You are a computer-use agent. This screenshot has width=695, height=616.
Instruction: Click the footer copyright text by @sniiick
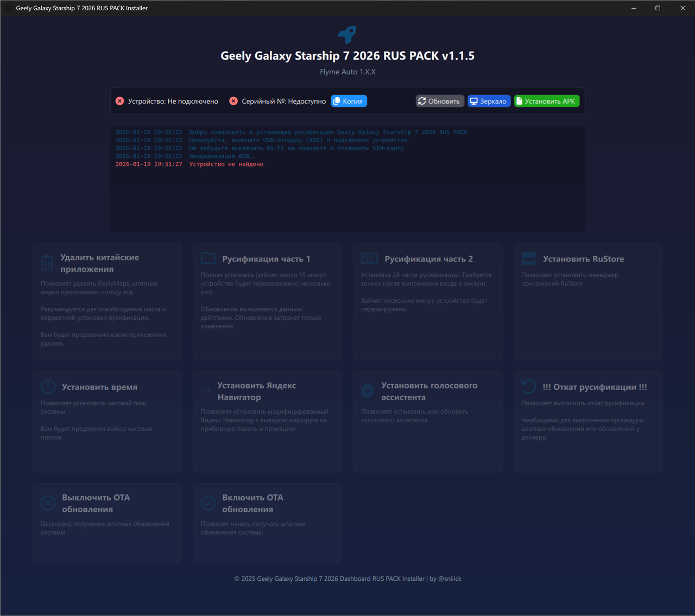coord(347,579)
